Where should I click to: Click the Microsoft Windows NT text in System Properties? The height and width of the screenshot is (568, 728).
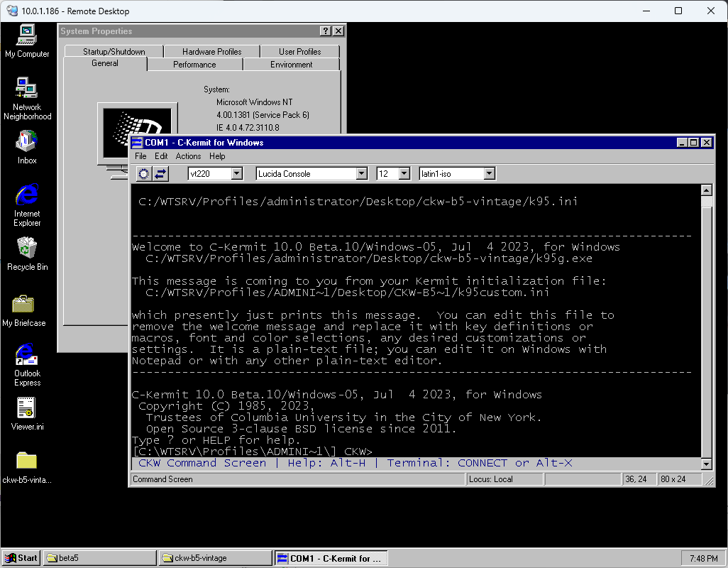point(255,102)
